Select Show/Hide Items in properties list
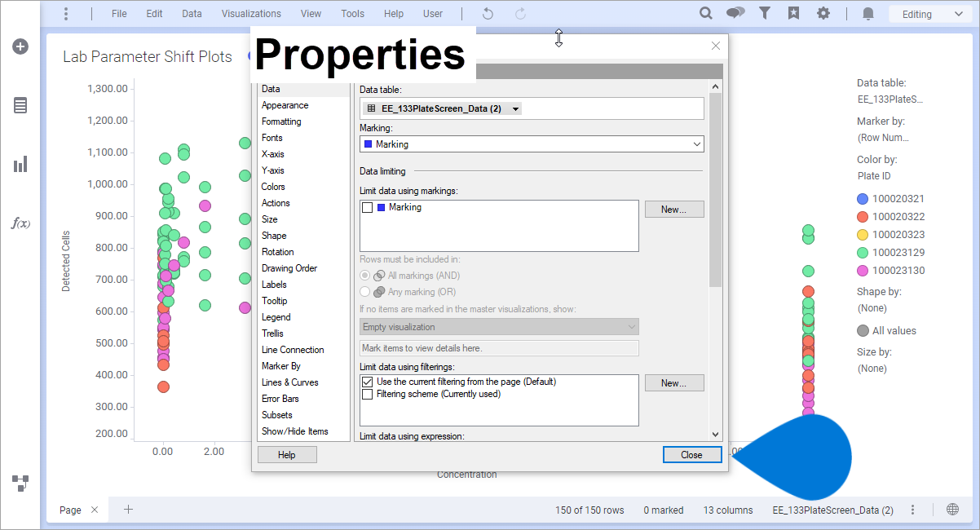 pyautogui.click(x=295, y=431)
